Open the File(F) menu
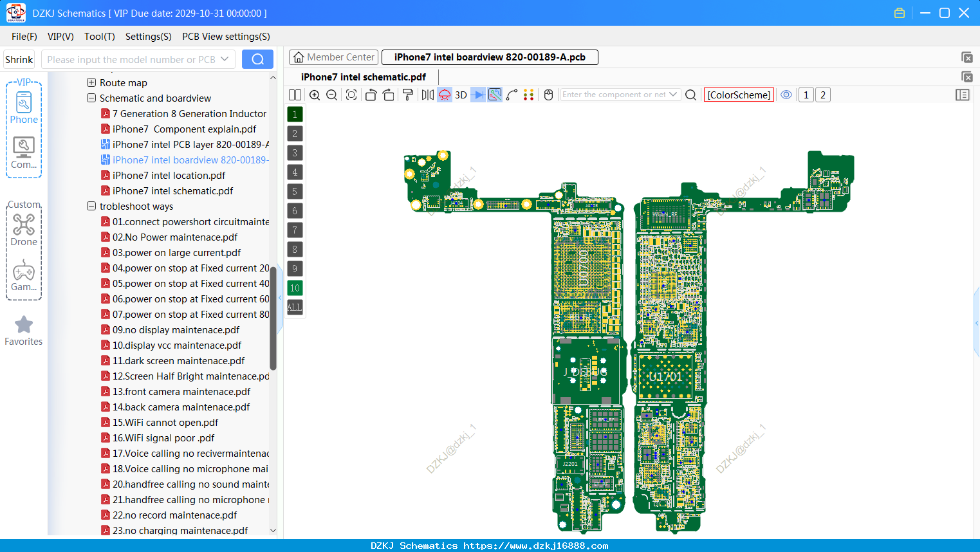Viewport: 980px width, 552px height. pos(24,37)
